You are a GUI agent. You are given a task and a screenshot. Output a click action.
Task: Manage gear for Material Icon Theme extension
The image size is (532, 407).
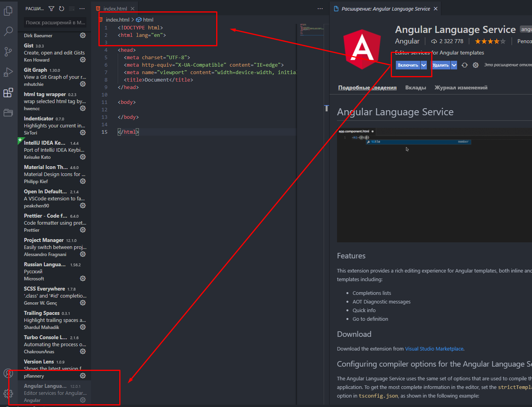pos(83,181)
